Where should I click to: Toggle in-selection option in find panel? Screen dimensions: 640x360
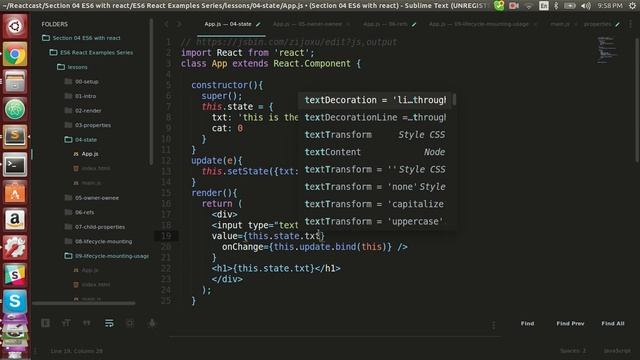point(130,323)
